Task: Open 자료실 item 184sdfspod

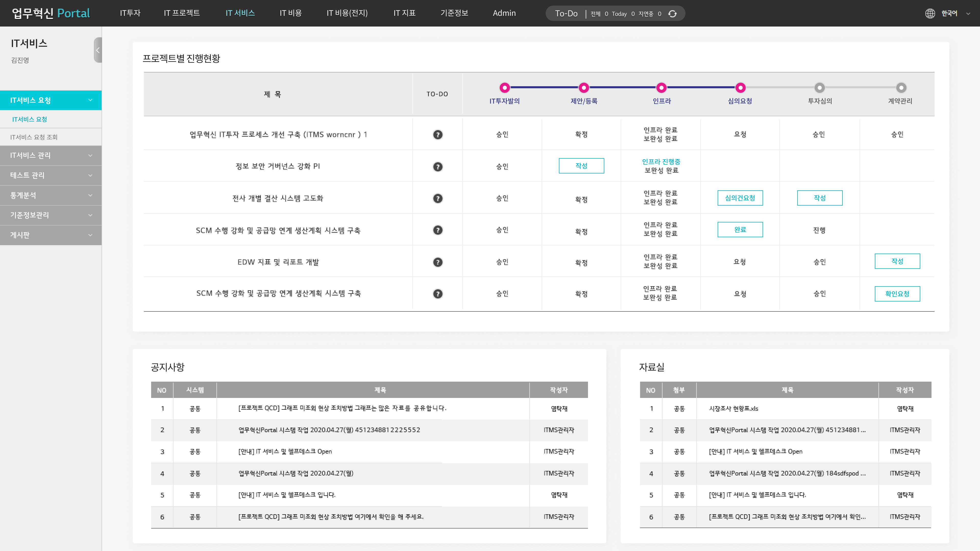Action: (x=787, y=473)
